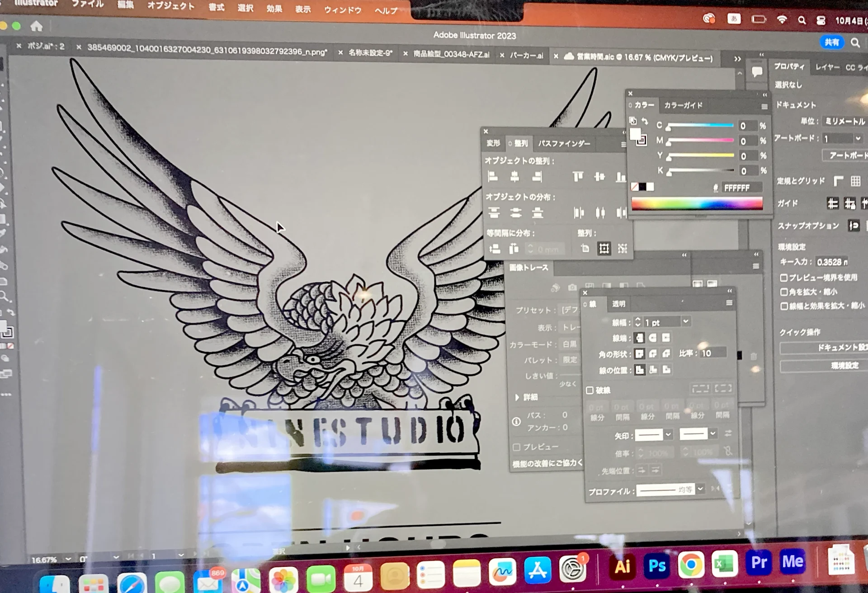The width and height of the screenshot is (868, 593).
Task: Open zoom level dropdown at 16.67%
Action: (x=68, y=559)
